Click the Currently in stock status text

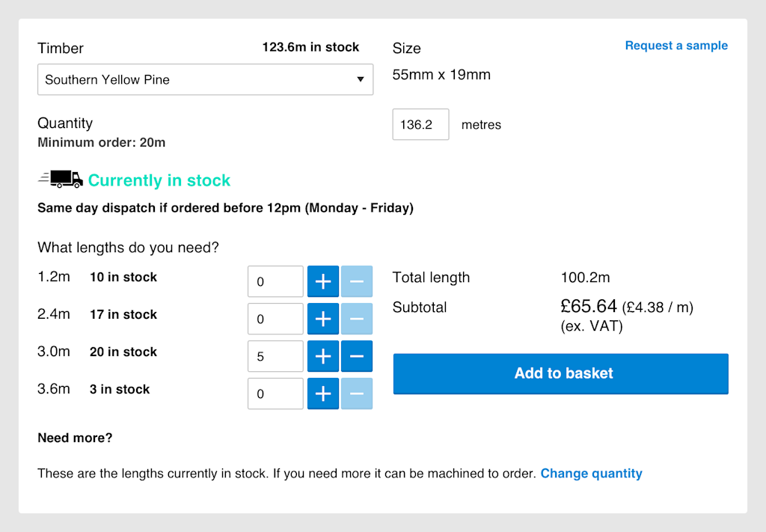[x=159, y=180]
